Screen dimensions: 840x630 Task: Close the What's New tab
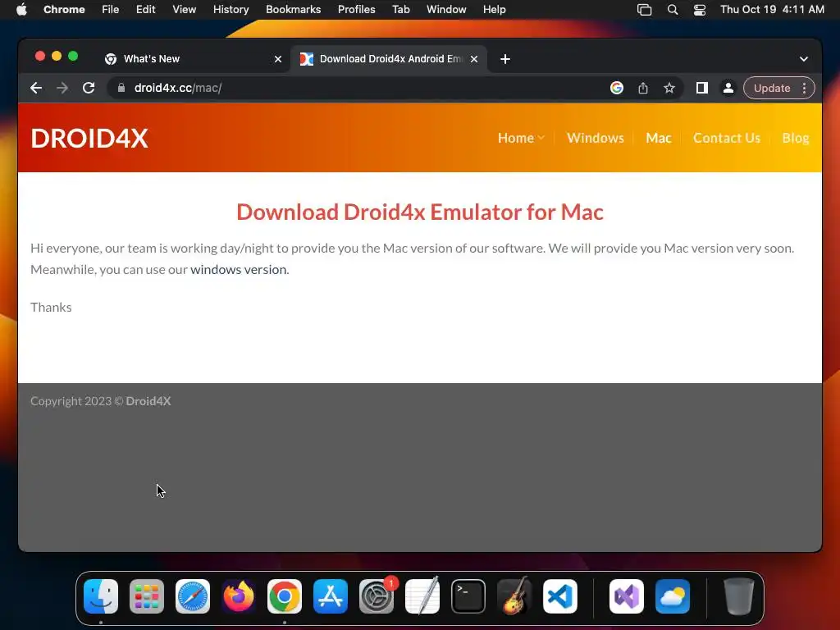278,59
